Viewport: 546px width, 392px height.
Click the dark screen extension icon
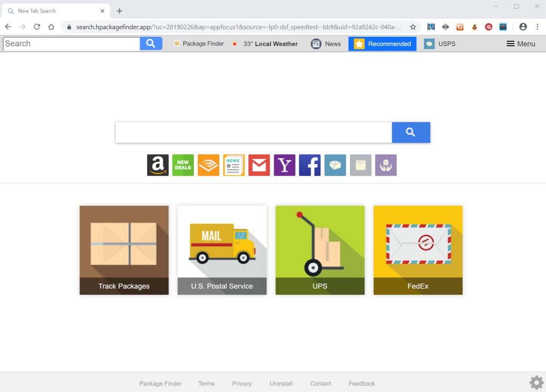tap(503, 27)
